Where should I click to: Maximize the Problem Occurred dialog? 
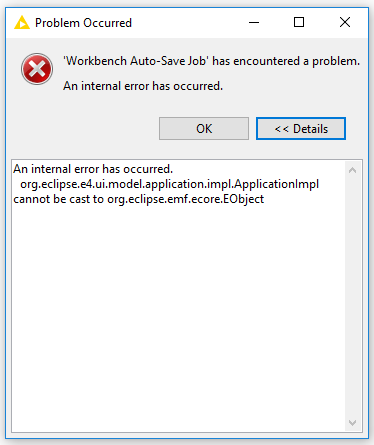pyautogui.click(x=299, y=23)
